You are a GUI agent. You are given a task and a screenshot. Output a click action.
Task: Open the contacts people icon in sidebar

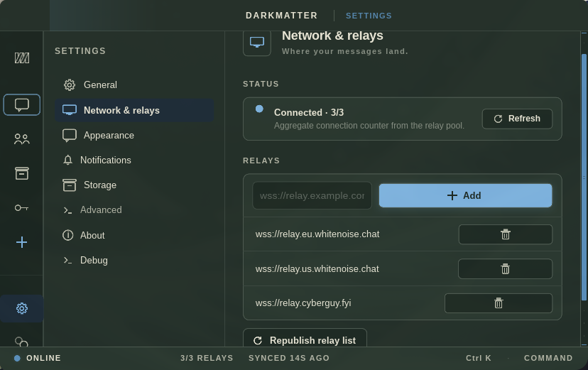click(x=22, y=139)
